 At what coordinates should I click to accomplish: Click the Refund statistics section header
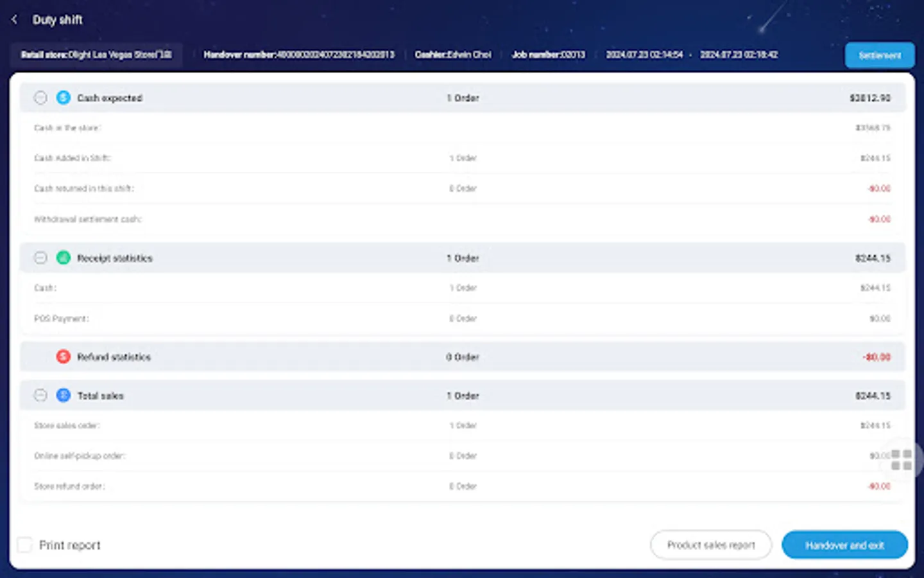pyautogui.click(x=114, y=356)
